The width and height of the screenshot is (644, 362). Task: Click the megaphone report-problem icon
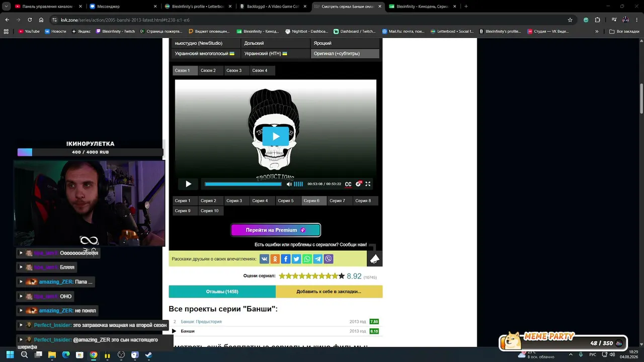[374, 258]
